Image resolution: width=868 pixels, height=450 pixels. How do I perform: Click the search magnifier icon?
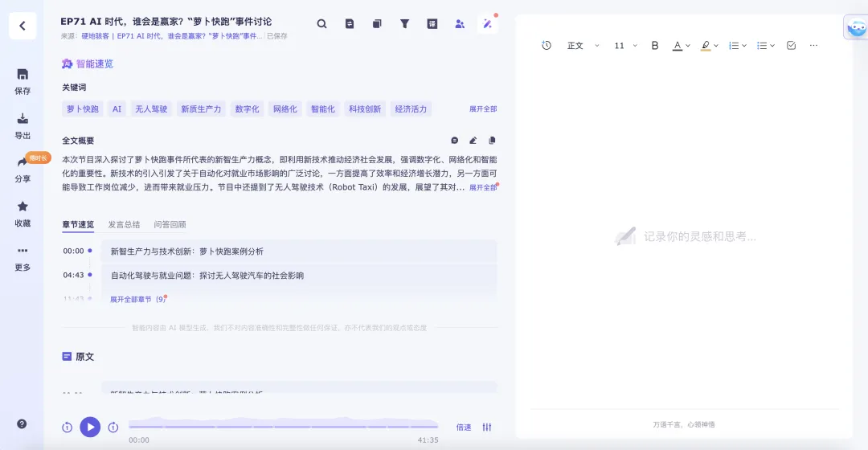pyautogui.click(x=321, y=24)
